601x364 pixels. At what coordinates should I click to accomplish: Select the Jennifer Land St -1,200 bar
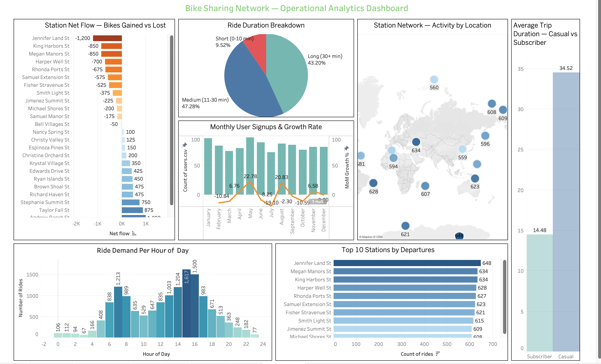107,38
